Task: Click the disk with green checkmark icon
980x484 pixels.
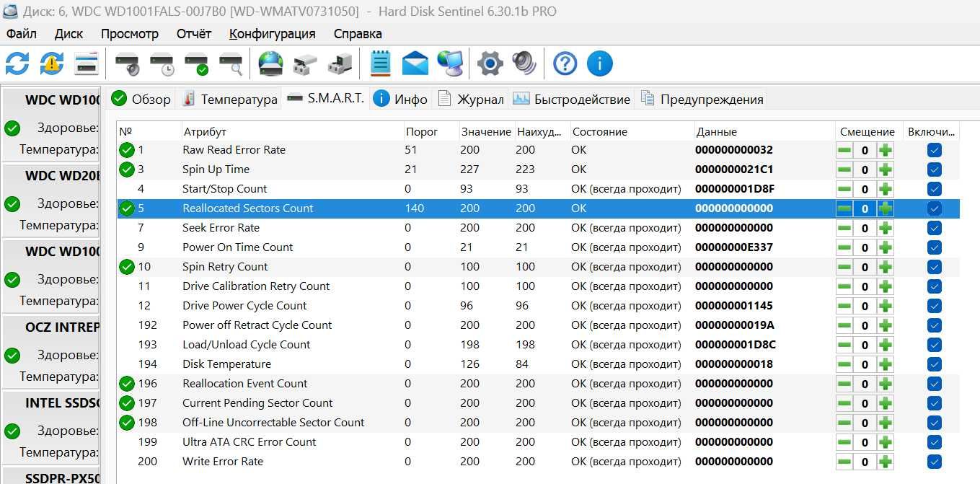Action: tap(197, 64)
